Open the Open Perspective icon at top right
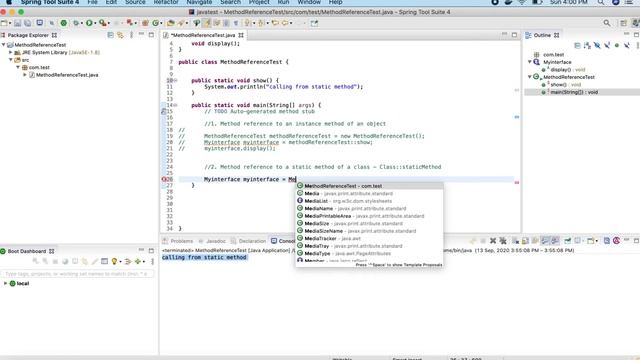 pyautogui.click(x=623, y=23)
